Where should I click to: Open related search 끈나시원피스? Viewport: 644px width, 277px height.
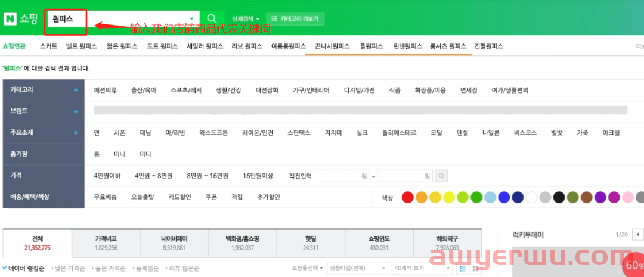click(332, 46)
